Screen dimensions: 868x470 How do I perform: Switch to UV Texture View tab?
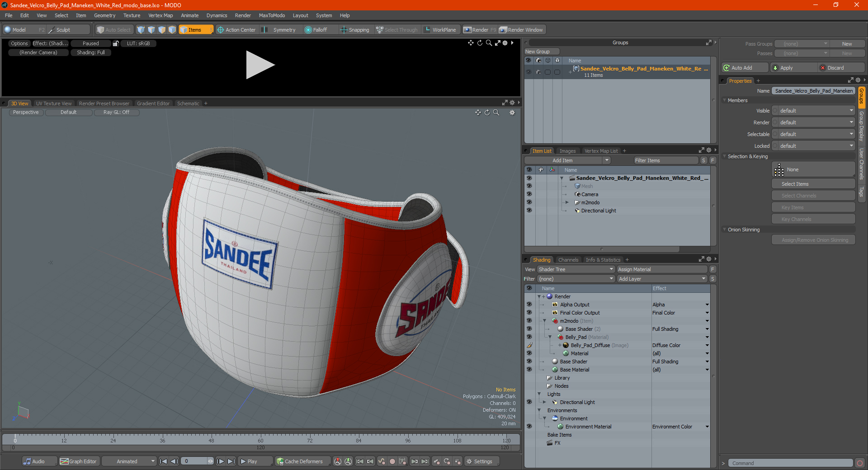tap(54, 103)
